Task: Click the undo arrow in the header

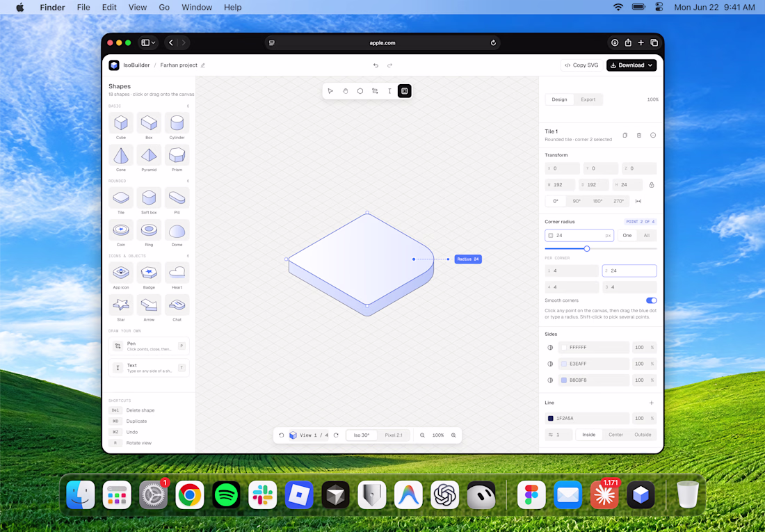Action: [x=376, y=65]
